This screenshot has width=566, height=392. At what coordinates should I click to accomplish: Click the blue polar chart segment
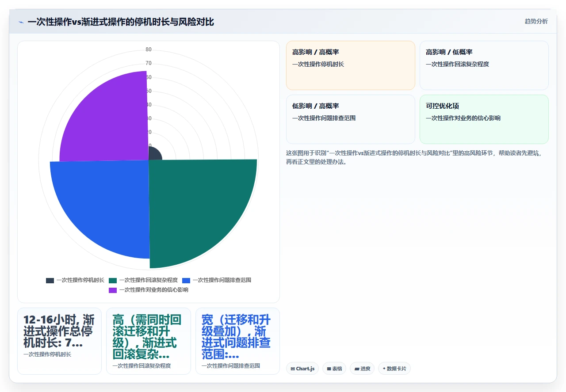click(106, 203)
